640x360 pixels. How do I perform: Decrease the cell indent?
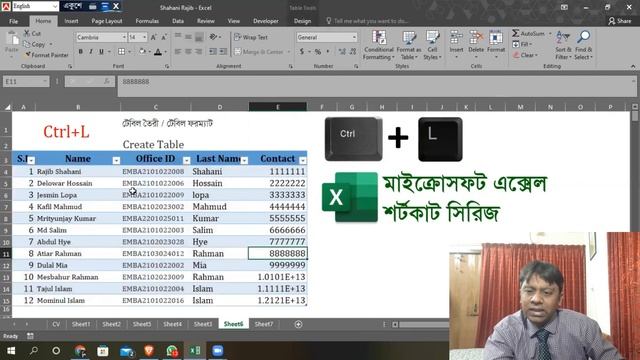click(213, 52)
